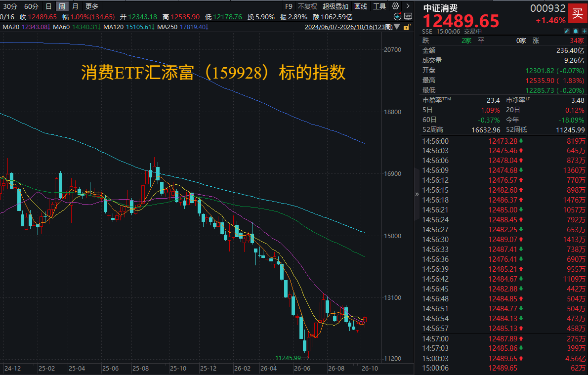588x375 pixels.
Task: Click the 今年 -18.09% year-to-date value
Action: [x=571, y=120]
